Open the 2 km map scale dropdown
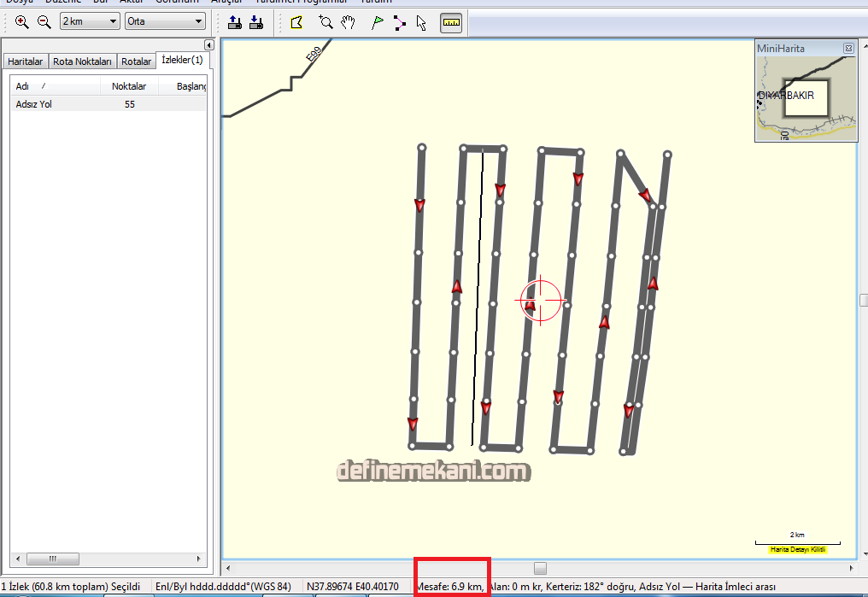The height and width of the screenshot is (597, 868). (90, 21)
